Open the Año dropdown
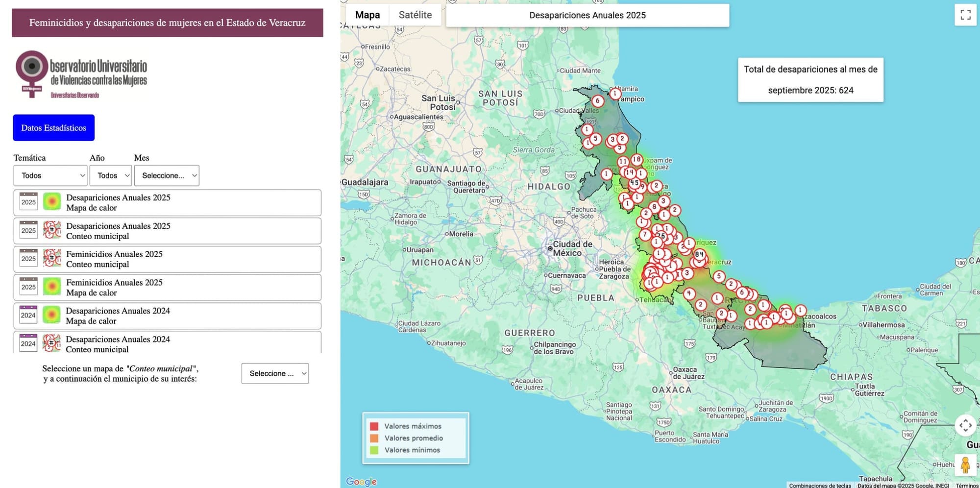980x488 pixels. click(x=111, y=175)
